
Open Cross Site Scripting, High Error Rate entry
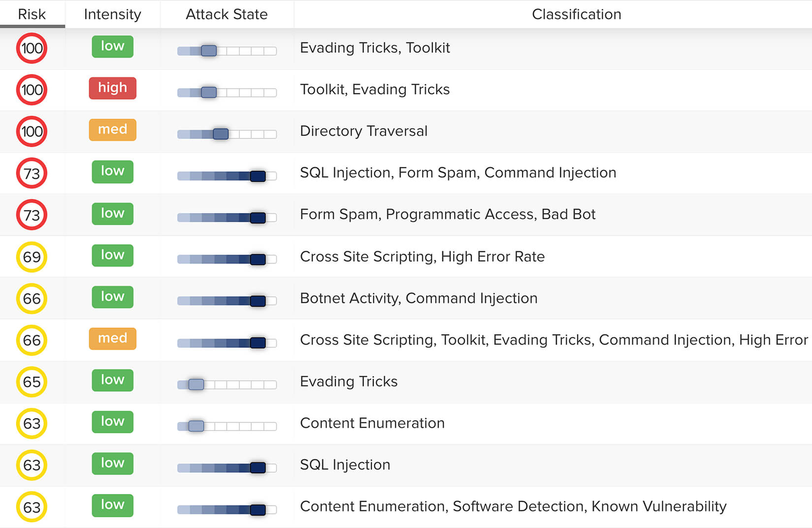pos(422,257)
